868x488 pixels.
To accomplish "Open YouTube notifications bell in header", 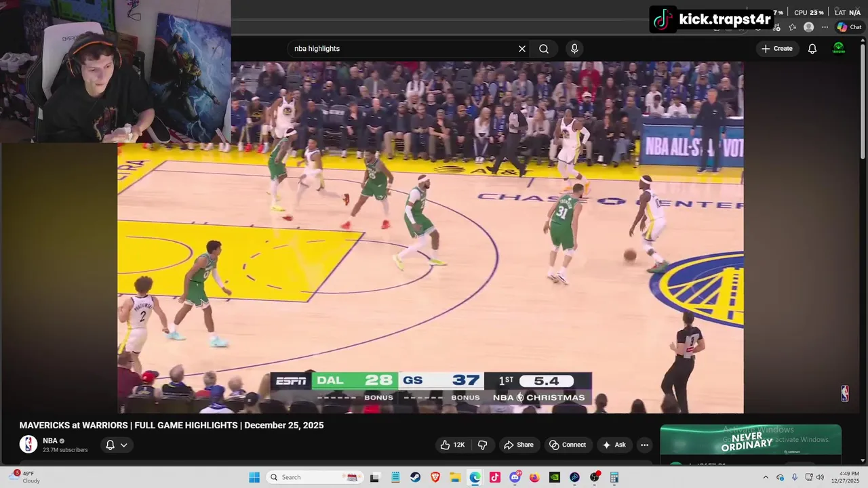I will [x=812, y=49].
